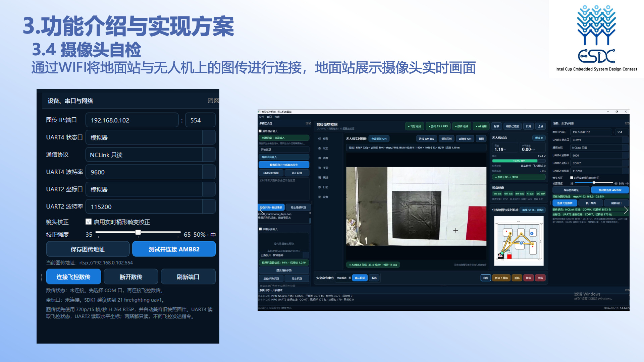Image resolution: width=644 pixels, height=362 pixels.
Task: Click the app icon in ground station title bar
Action: pyautogui.click(x=259, y=112)
